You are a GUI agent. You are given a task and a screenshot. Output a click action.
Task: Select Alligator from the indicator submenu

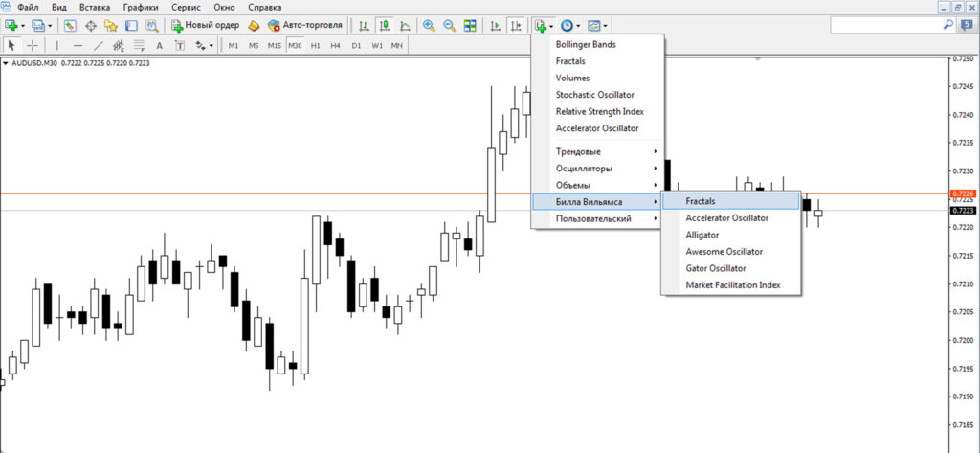coord(702,235)
